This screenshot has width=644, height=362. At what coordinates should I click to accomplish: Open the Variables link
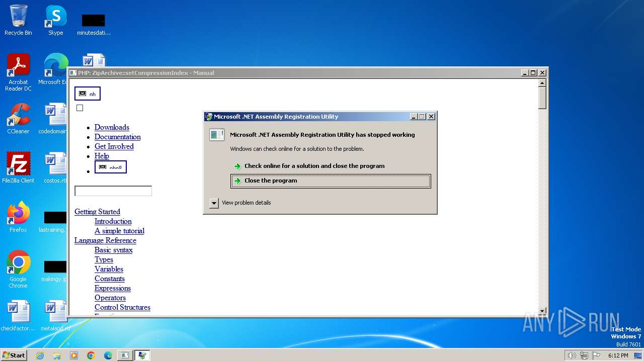pos(109,269)
